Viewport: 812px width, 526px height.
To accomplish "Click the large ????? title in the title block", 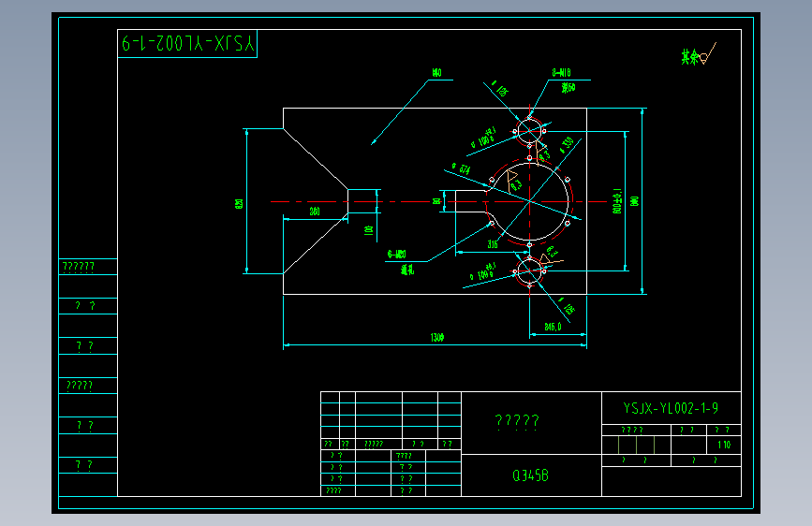I will (x=517, y=421).
